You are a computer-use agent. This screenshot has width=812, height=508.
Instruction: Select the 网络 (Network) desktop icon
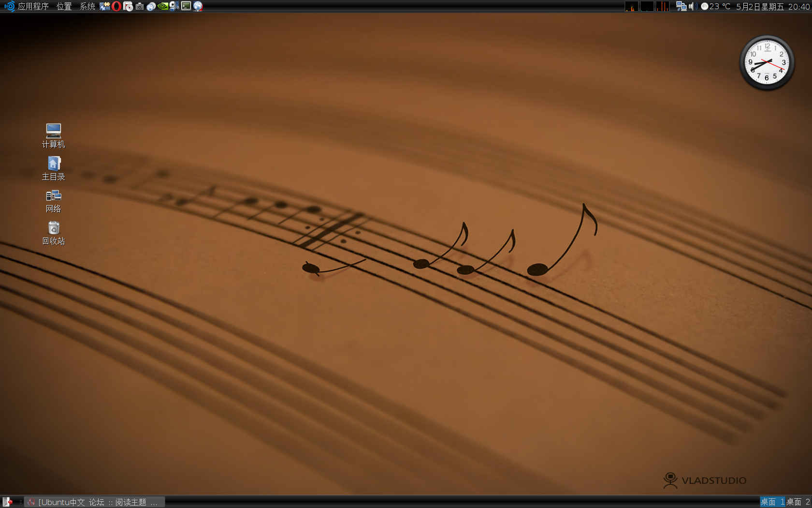pos(53,201)
